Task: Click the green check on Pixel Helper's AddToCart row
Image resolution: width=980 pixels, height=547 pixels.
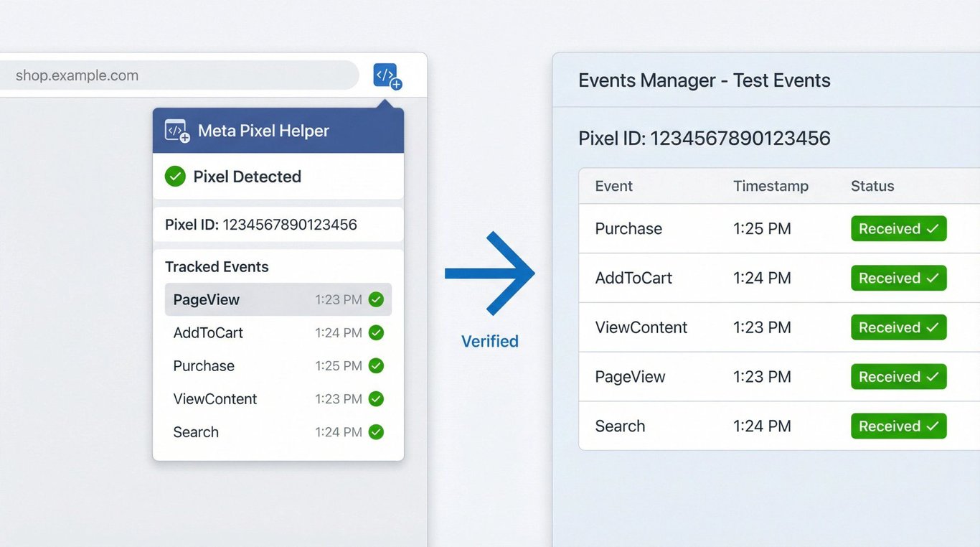Action: (376, 333)
